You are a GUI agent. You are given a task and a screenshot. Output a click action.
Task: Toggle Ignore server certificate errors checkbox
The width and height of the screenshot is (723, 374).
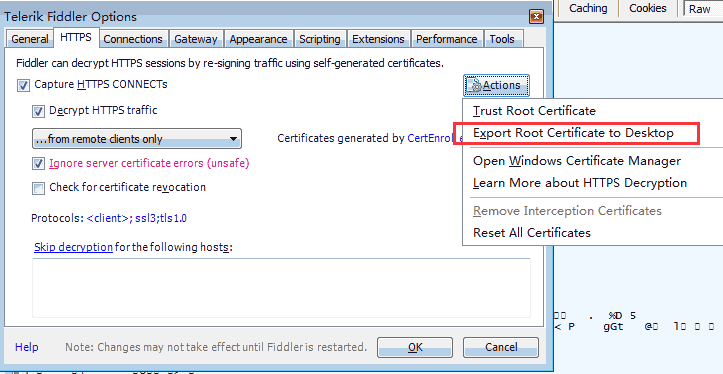[x=38, y=164]
